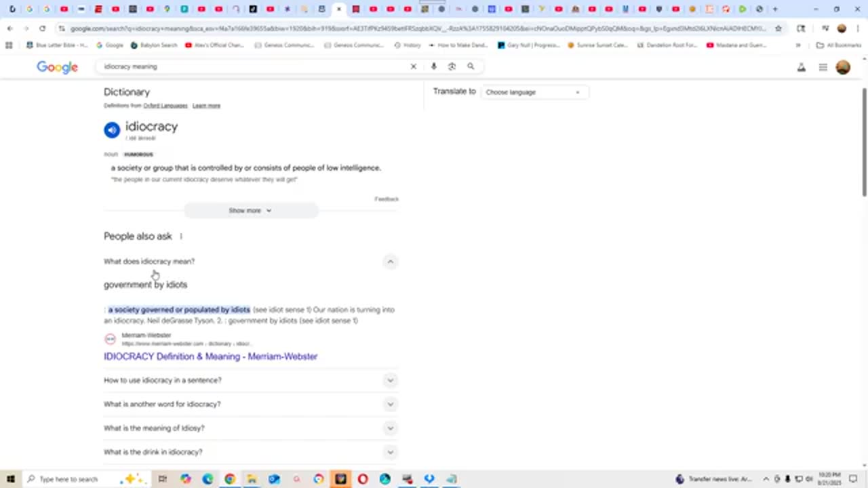868x488 pixels.
Task: Send Feedback on the dictionary box
Action: (387, 199)
